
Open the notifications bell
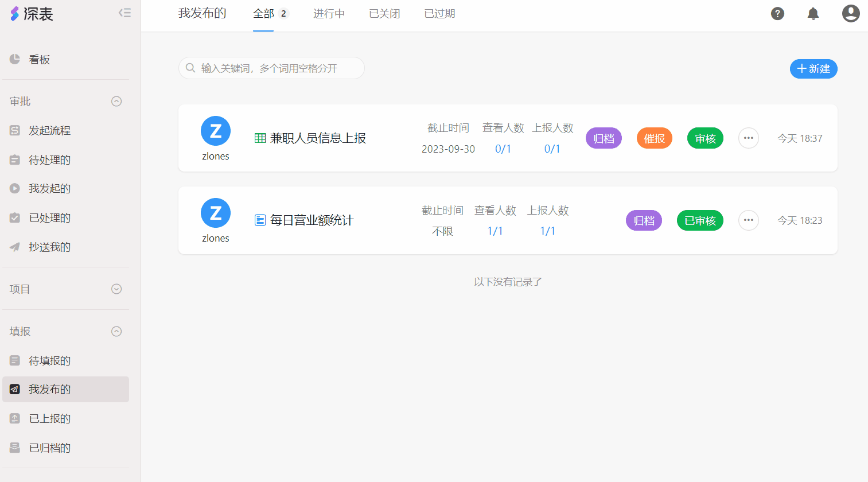click(x=813, y=14)
